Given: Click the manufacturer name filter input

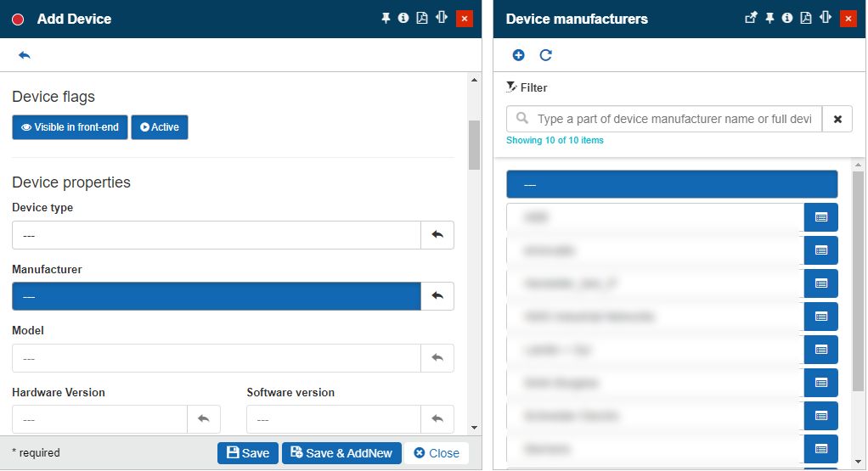Looking at the screenshot, I should [x=675, y=119].
